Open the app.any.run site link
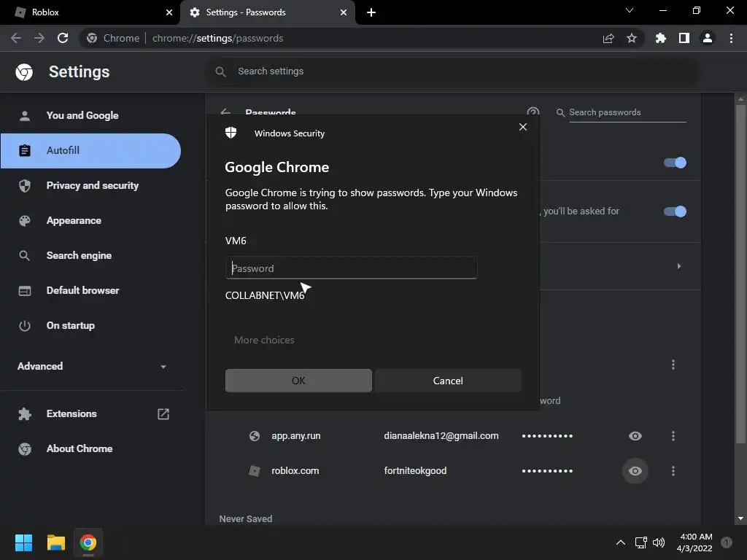 (x=296, y=436)
